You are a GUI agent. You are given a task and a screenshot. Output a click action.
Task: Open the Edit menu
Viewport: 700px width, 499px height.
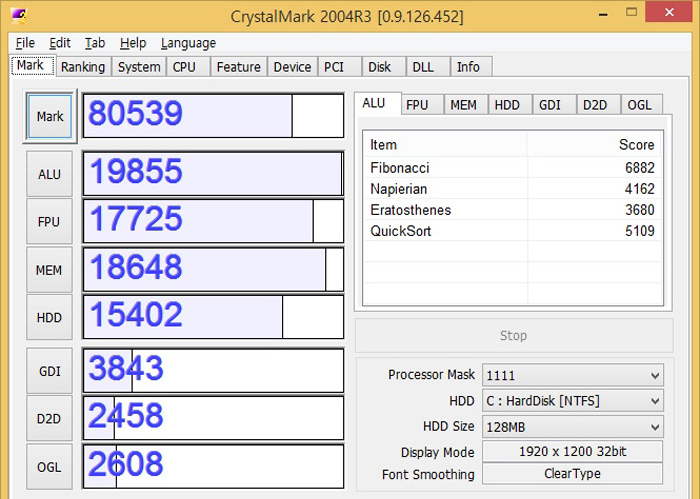pos(60,43)
